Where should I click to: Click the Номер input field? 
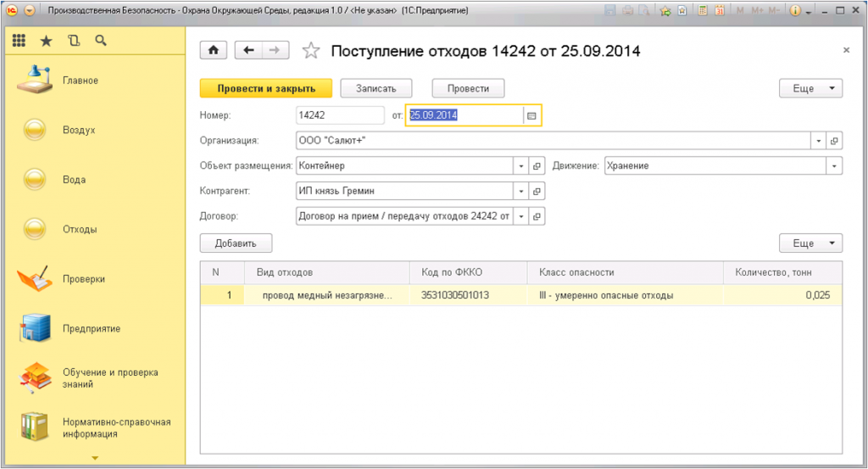(x=339, y=115)
